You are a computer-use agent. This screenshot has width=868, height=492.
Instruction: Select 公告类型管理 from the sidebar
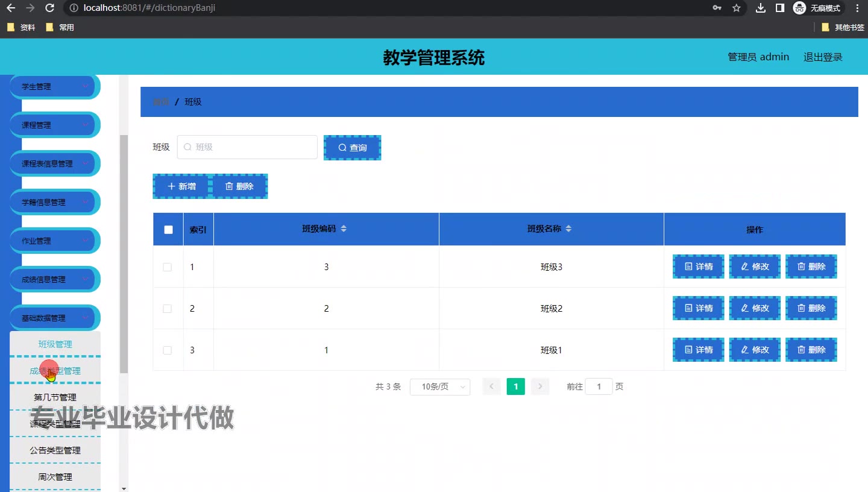click(x=55, y=450)
